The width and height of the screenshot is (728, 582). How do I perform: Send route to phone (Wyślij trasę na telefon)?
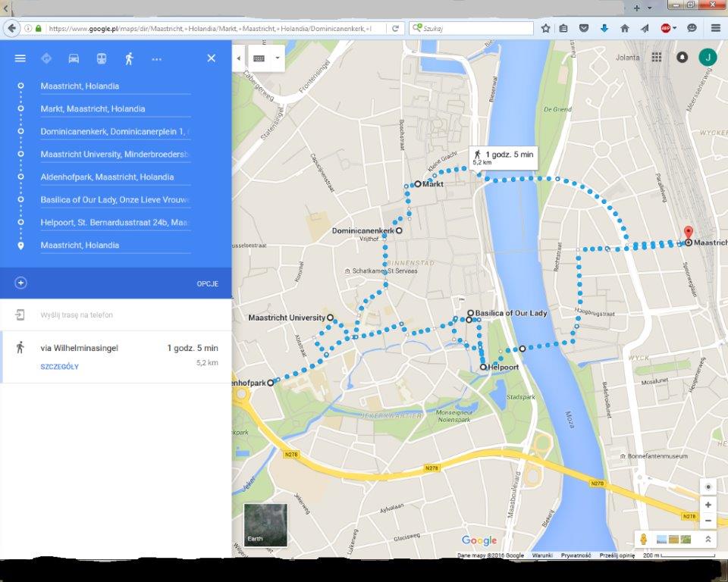click(x=77, y=315)
